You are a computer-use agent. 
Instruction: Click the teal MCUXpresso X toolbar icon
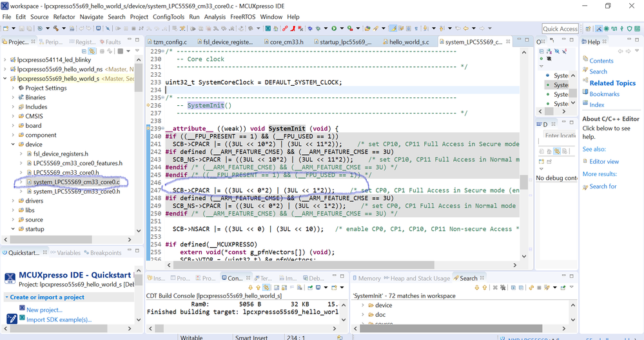point(268,28)
